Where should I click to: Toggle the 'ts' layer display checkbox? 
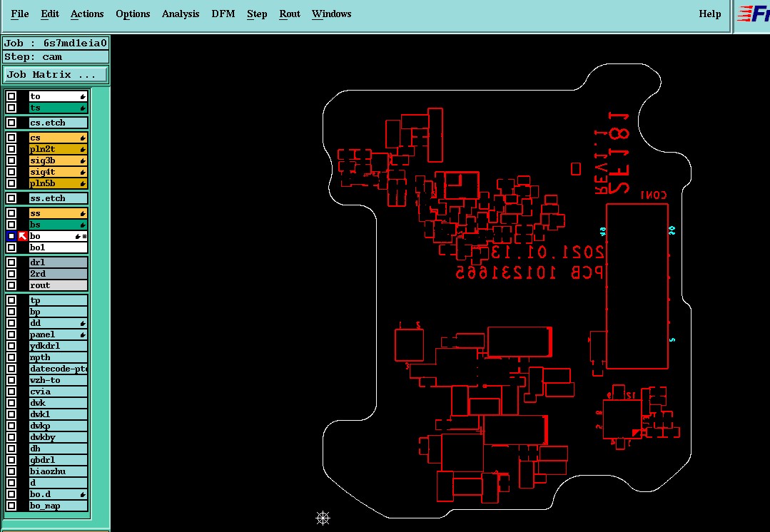pos(11,108)
